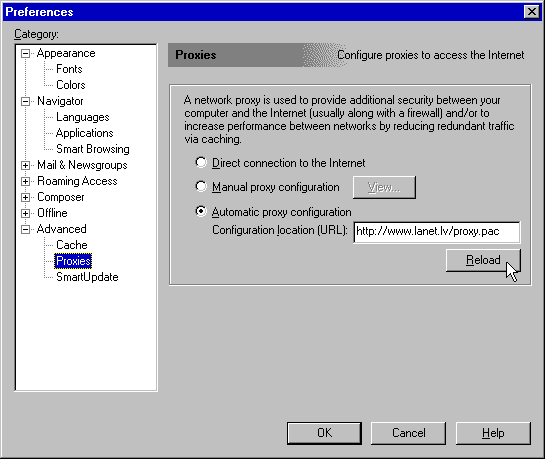This screenshot has height=459, width=545.
Task: Collapse the Navigator tree node
Action: pyautogui.click(x=25, y=101)
